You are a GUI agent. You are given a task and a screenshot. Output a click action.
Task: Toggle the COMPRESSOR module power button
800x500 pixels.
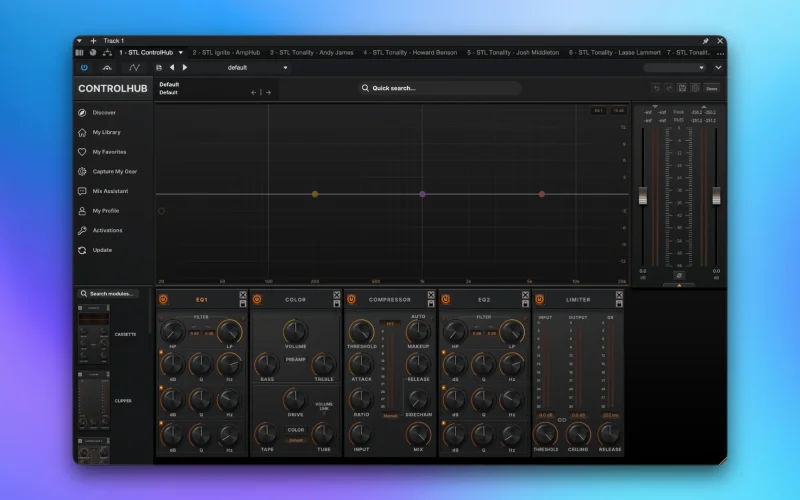click(x=351, y=299)
